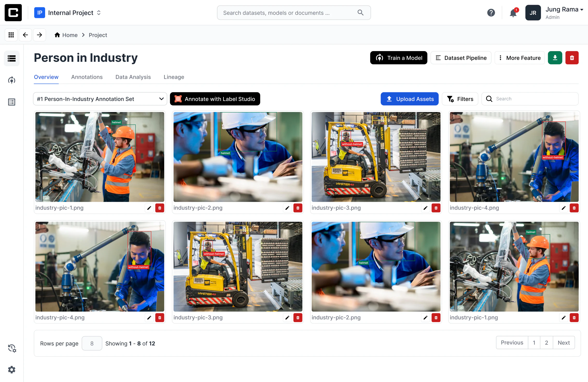
Task: Open the More Feature menu
Action: pyautogui.click(x=520, y=58)
